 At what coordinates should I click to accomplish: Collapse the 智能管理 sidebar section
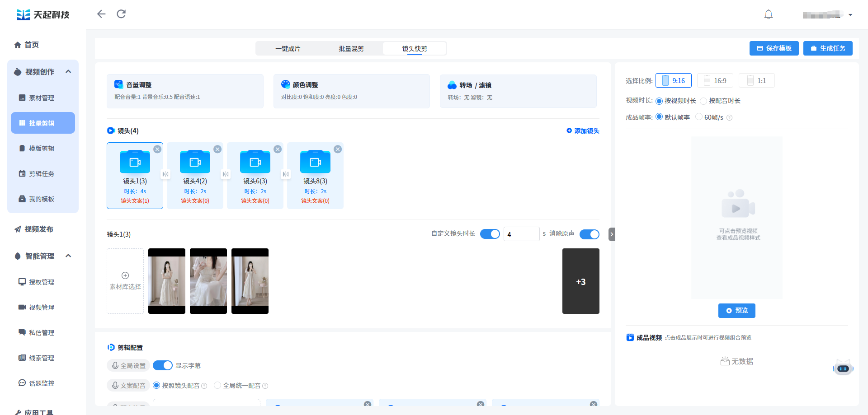[x=68, y=256]
